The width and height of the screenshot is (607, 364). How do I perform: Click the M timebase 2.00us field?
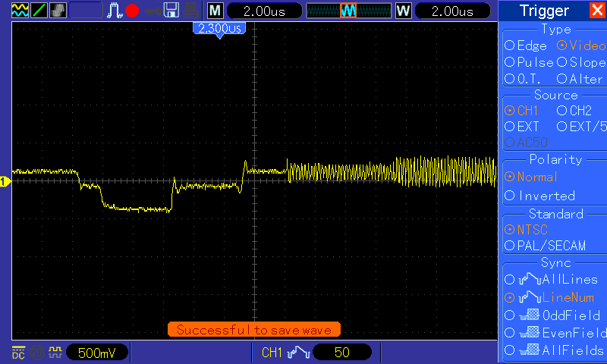click(264, 11)
